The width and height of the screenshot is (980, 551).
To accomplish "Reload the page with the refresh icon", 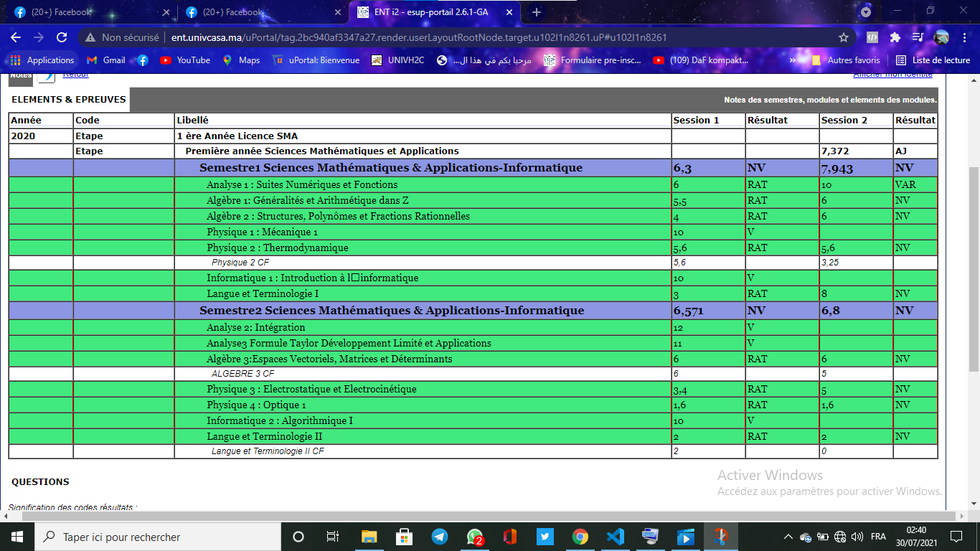I will [x=62, y=37].
